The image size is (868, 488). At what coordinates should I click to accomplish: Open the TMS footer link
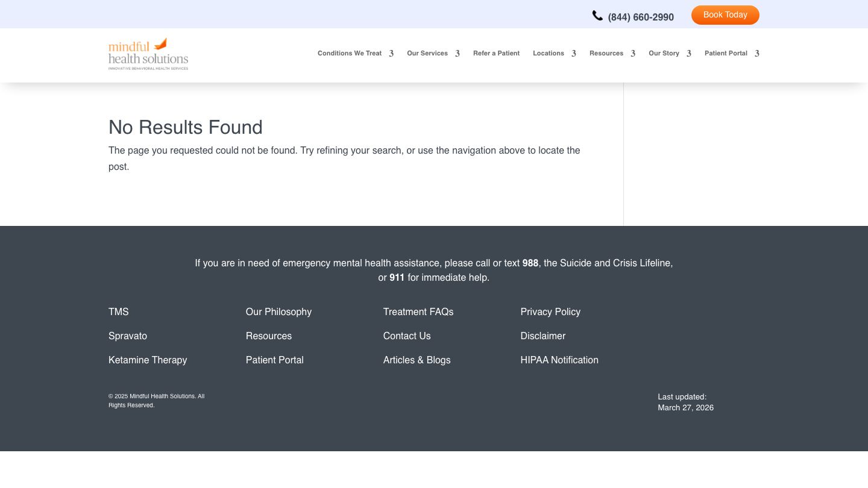tap(119, 312)
